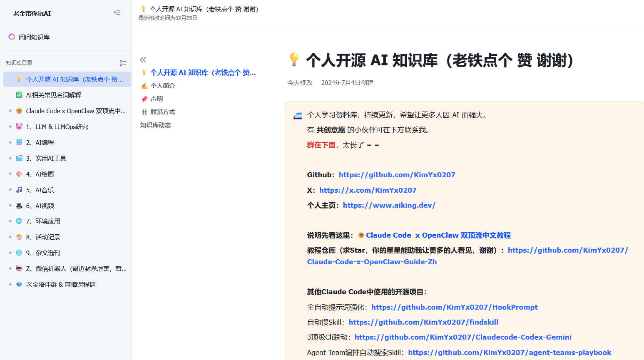Click the Claude Code x OpenClaw emoji icon
Viewport: 644px width, 360px height.
[19, 111]
